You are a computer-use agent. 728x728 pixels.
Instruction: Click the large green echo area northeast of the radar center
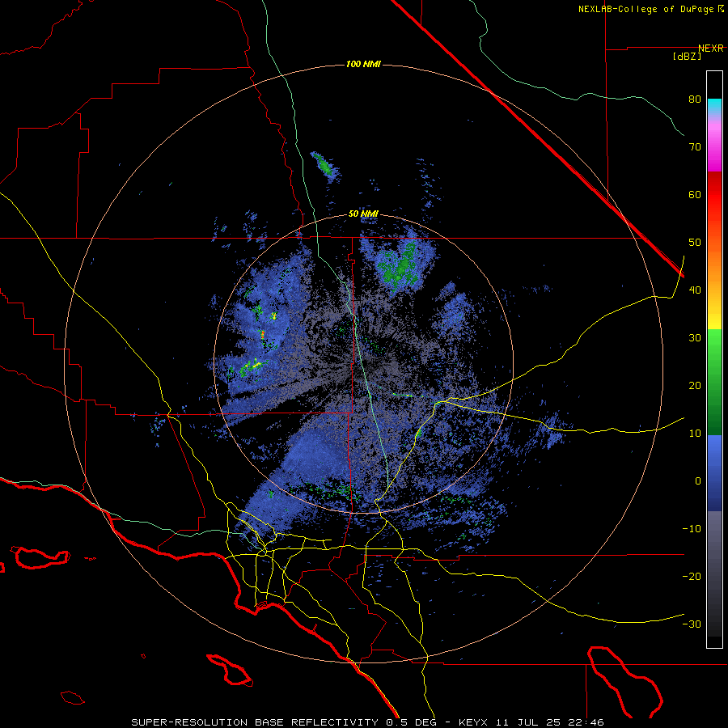[398, 267]
